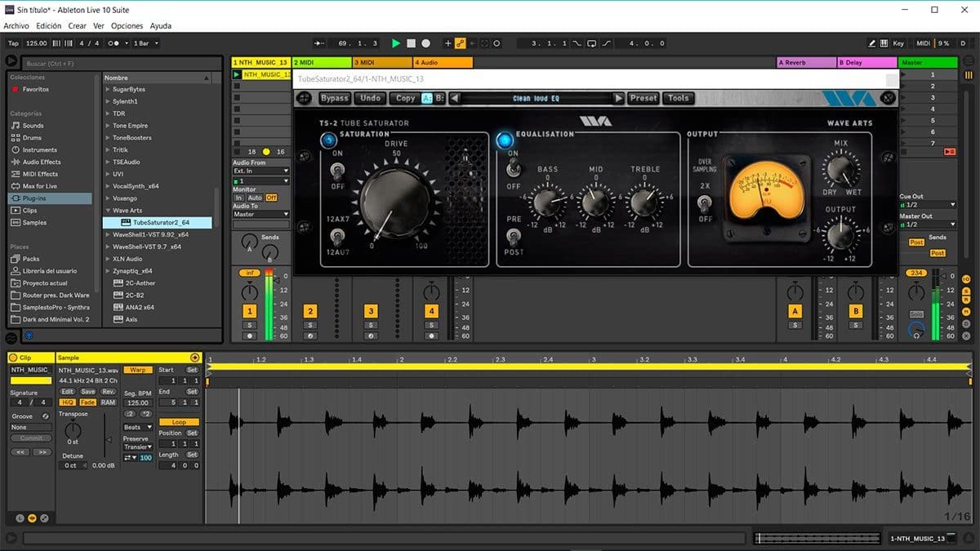980x551 pixels.
Task: Toggle track 1 activator button
Action: 250,311
